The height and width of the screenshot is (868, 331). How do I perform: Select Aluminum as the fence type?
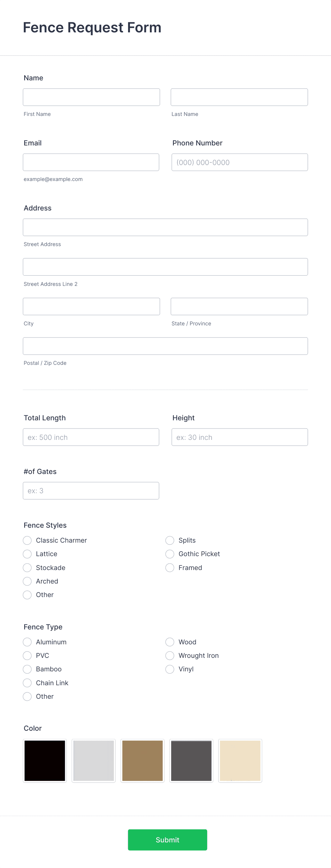coord(27,642)
